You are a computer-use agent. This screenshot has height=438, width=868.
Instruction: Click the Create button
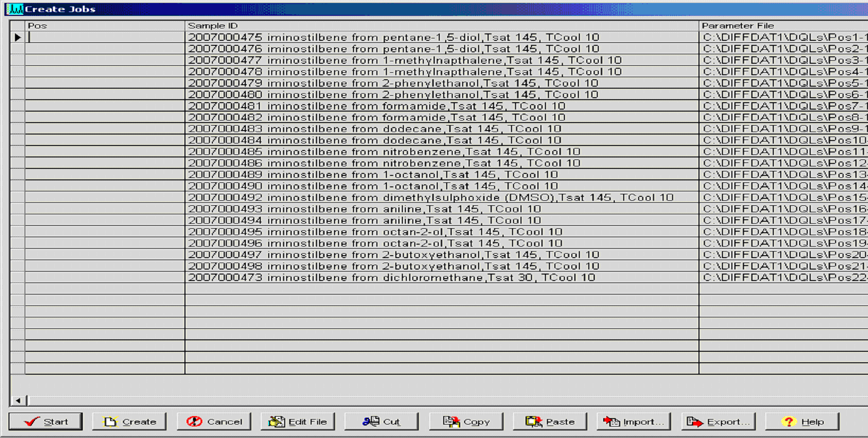pos(129,422)
